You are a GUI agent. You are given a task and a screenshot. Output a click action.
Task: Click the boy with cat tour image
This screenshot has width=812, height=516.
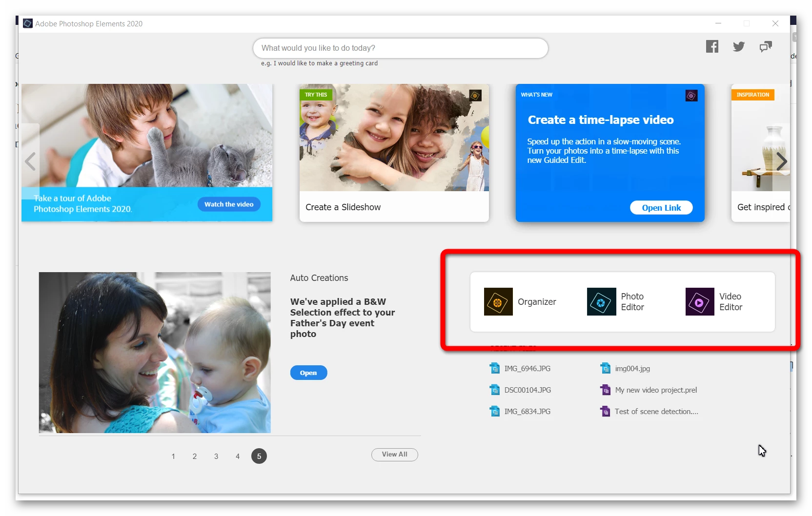pos(147,136)
